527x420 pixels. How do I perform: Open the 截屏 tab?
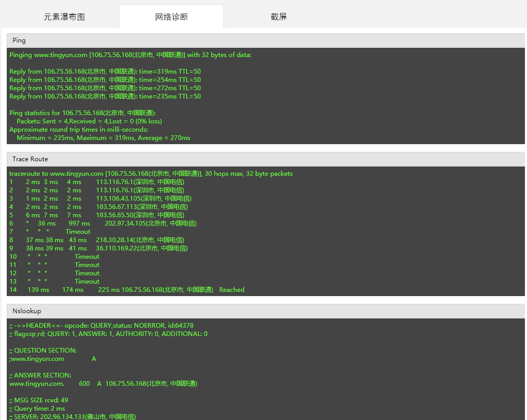pos(279,17)
